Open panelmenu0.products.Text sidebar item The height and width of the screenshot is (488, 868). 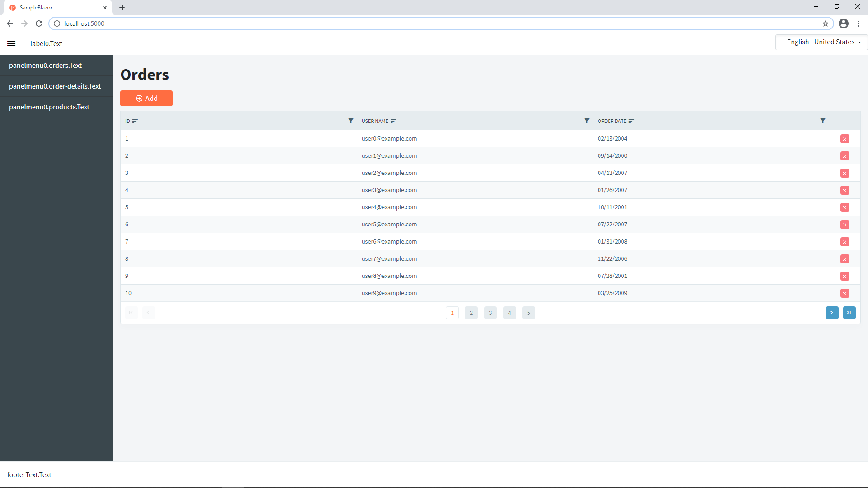pos(56,107)
